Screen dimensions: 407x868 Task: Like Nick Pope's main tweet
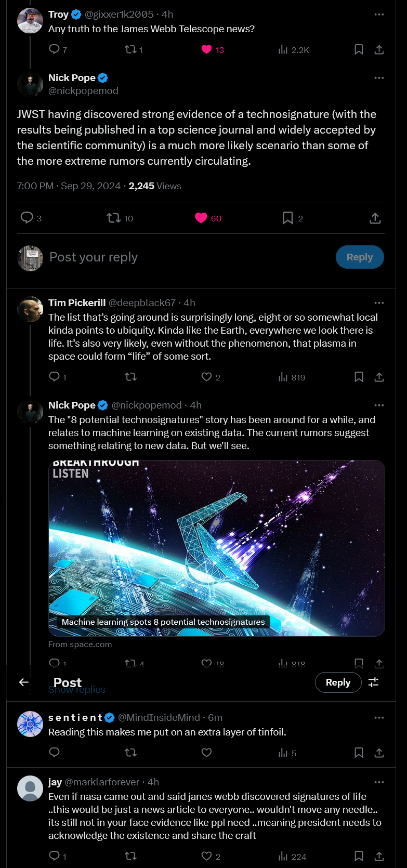point(201,218)
